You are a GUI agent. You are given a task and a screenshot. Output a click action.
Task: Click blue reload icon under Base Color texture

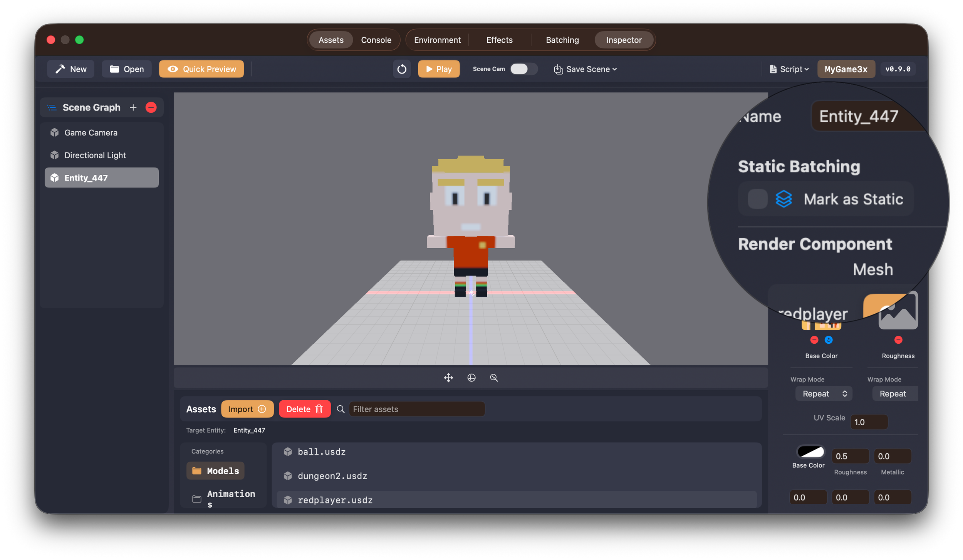point(829,340)
